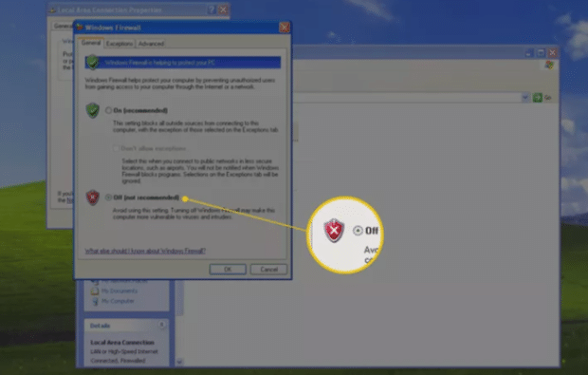Click the green shield icon beside On

coord(92,110)
